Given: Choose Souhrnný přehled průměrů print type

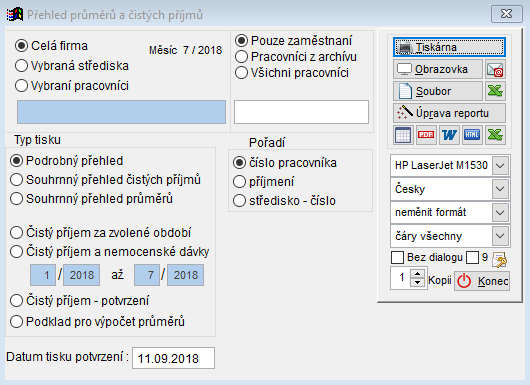Looking at the screenshot, I should (x=91, y=198).
